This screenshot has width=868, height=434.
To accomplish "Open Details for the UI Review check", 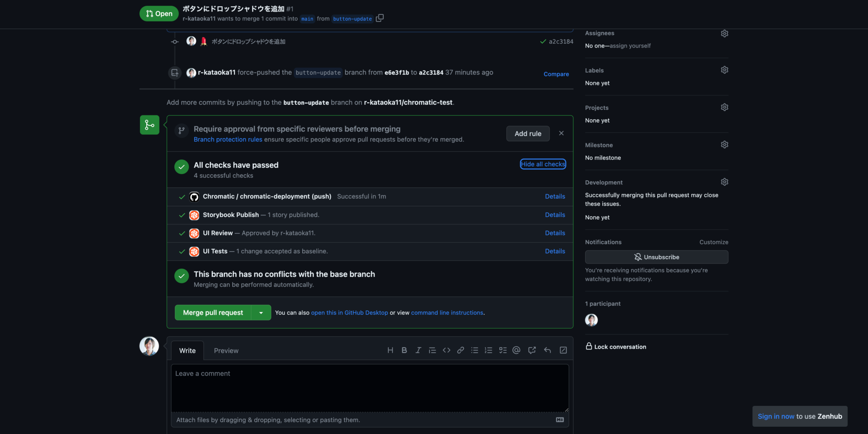I will pos(555,233).
